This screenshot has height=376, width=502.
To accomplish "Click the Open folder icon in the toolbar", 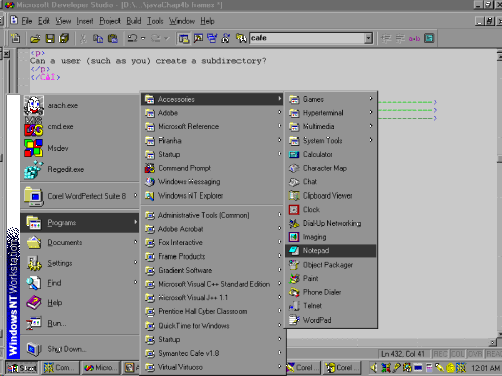I will coord(35,38).
